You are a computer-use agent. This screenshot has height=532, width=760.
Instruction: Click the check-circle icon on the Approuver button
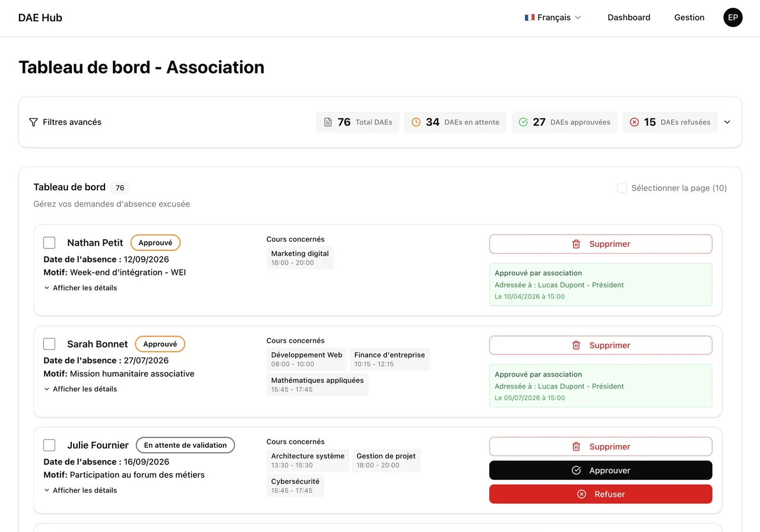(576, 470)
